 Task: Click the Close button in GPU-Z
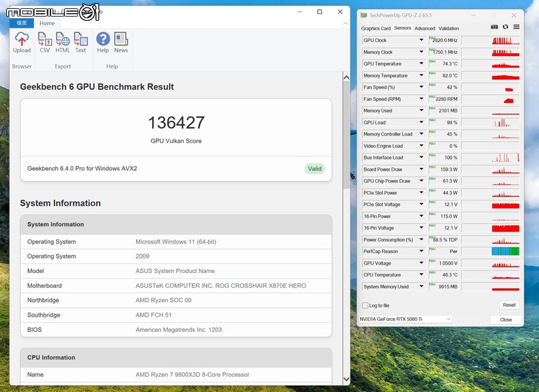506,319
